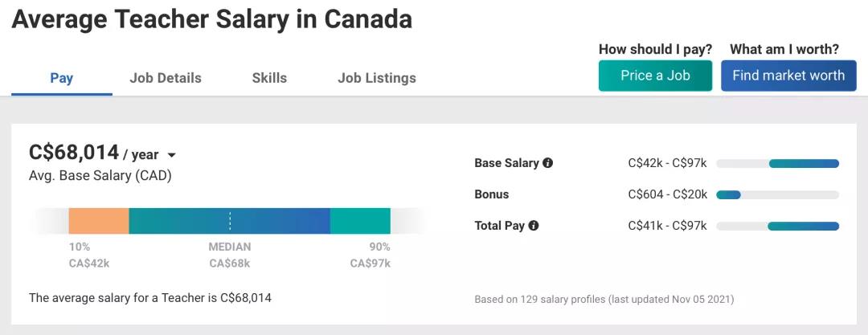Image resolution: width=868 pixels, height=335 pixels.
Task: Click the orange 10% salary bar segment
Action: click(x=99, y=221)
